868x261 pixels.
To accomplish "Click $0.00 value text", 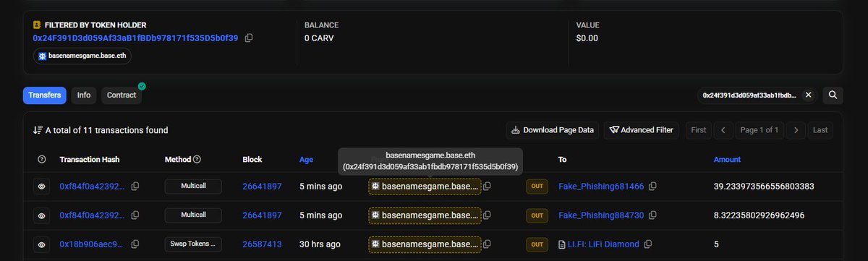I will (x=587, y=38).
